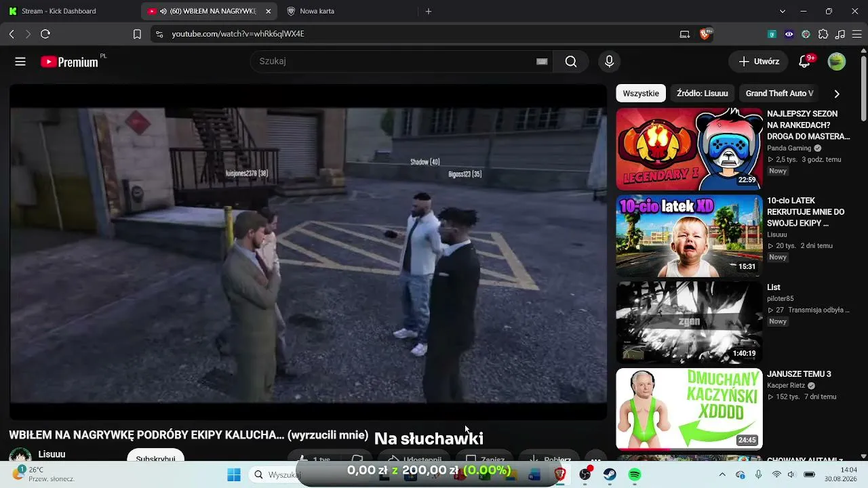This screenshot has height=488, width=868.
Task: Open OBS taskbar icon with red dot
Action: (585, 474)
